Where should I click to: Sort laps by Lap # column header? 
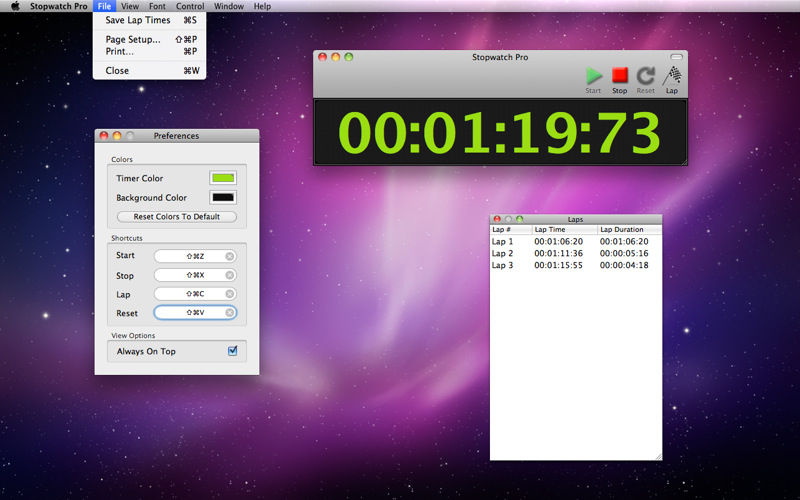click(511, 230)
